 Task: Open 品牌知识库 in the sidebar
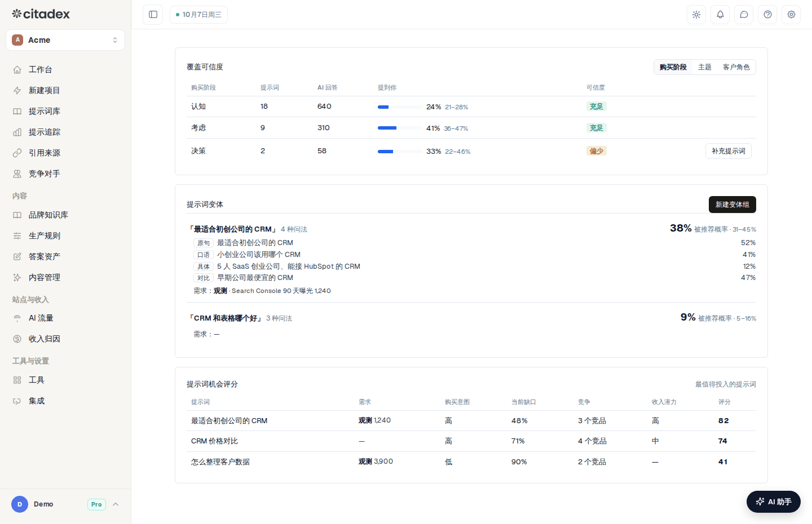tap(65, 215)
